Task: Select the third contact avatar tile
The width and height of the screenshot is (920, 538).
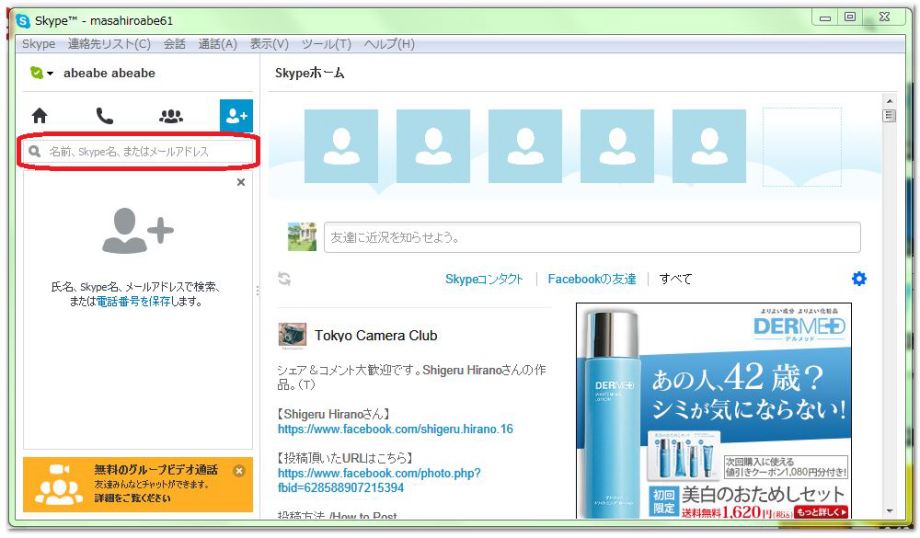Action: pyautogui.click(x=525, y=146)
